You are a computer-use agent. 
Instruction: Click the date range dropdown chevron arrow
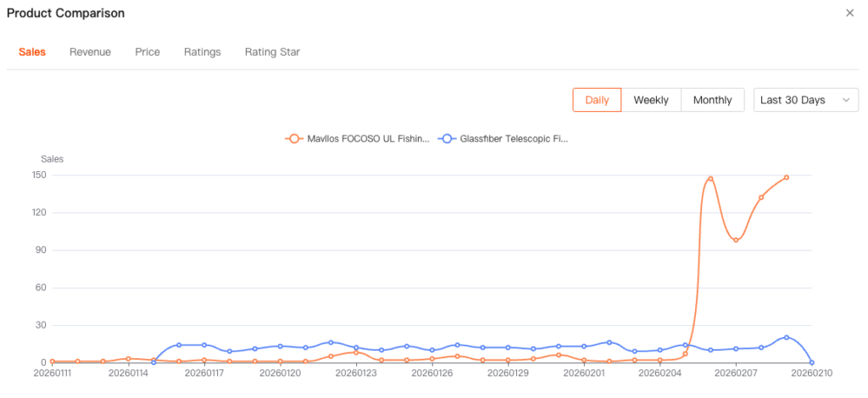[846, 100]
